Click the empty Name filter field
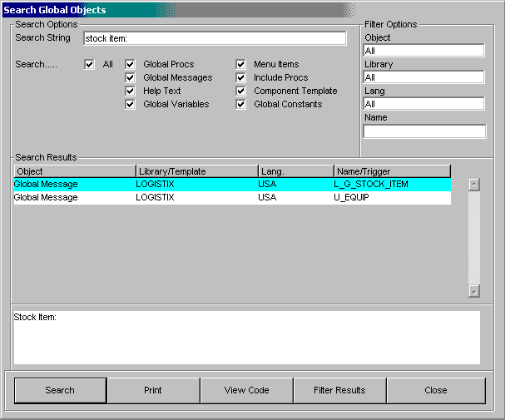Image resolution: width=505 pixels, height=420 pixels. point(423,131)
